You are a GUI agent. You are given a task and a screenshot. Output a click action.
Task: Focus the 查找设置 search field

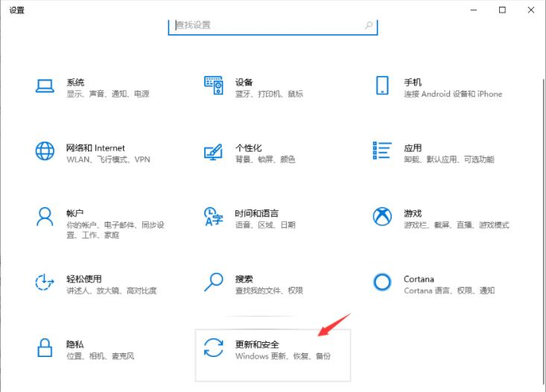point(273,26)
